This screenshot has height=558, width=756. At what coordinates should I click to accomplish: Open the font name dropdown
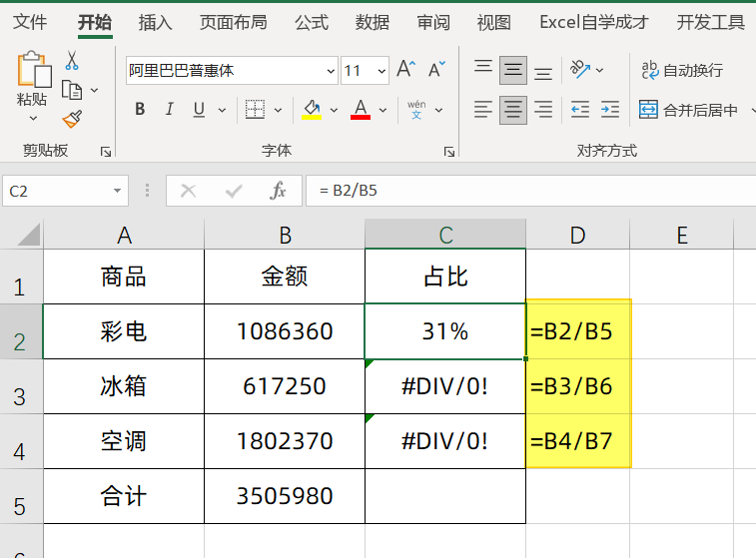point(331,71)
